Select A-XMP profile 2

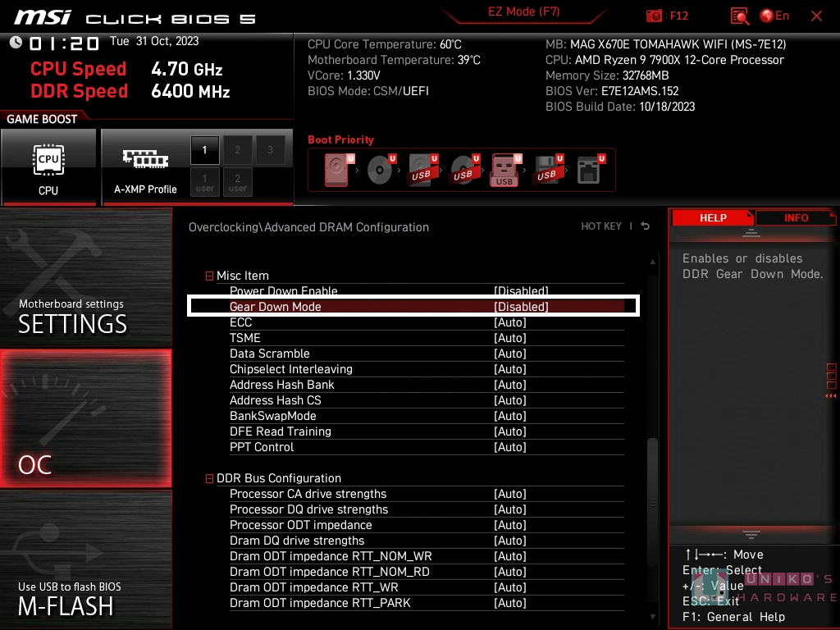(237, 150)
